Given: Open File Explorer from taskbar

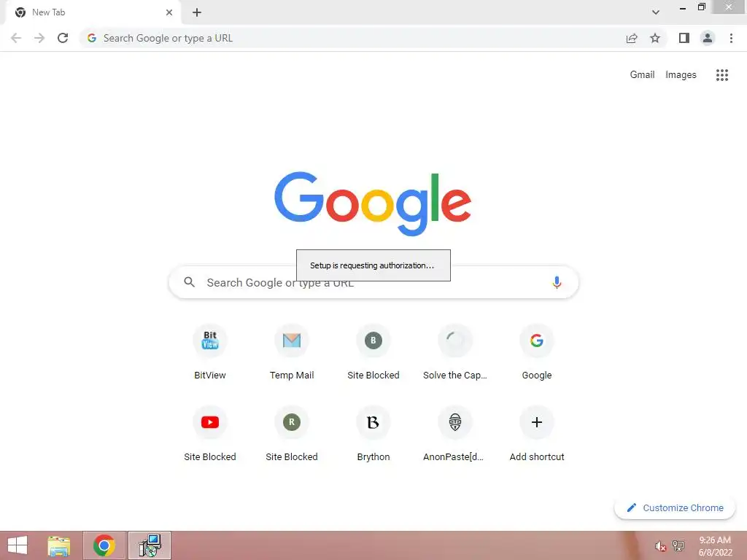Looking at the screenshot, I should point(59,545).
